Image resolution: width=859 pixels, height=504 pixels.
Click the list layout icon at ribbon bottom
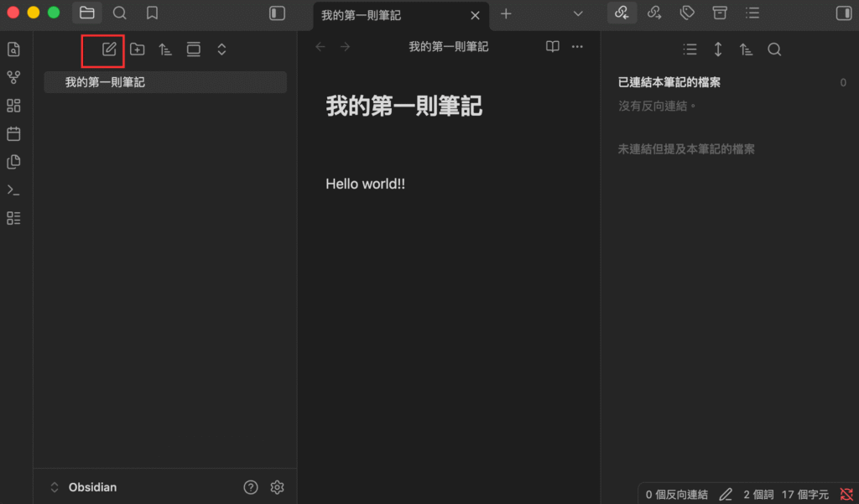pos(13,218)
